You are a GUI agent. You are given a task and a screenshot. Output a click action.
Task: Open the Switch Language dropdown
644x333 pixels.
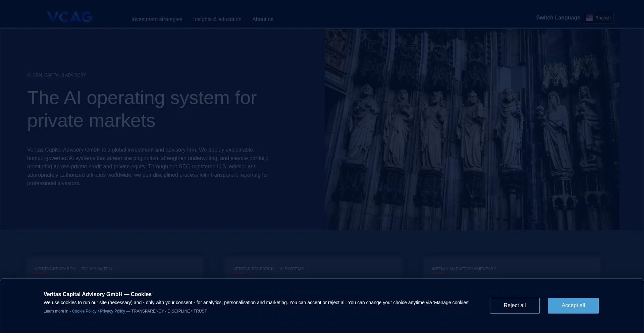click(598, 17)
